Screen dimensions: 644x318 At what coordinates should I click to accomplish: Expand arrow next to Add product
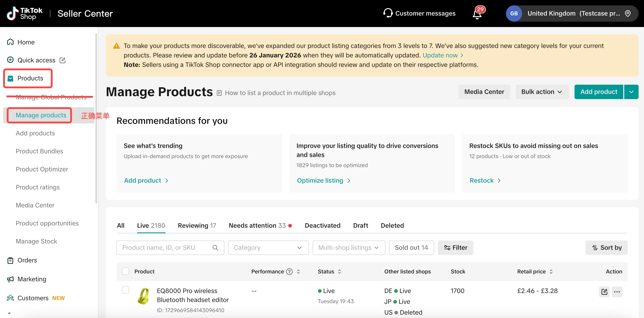pyautogui.click(x=631, y=92)
